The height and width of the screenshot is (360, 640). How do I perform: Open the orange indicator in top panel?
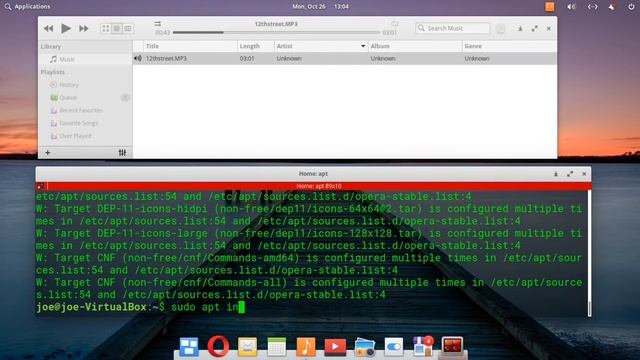(x=550, y=7)
